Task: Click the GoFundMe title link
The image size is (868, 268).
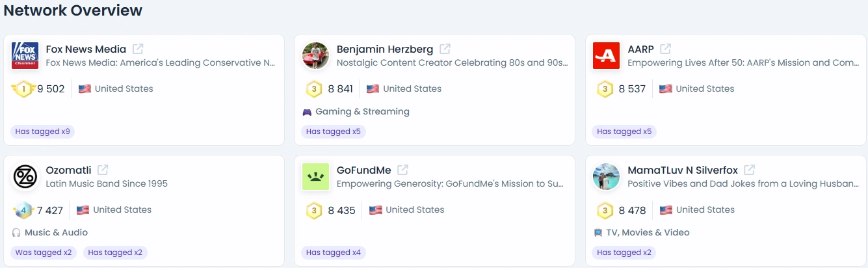Action: click(x=364, y=170)
